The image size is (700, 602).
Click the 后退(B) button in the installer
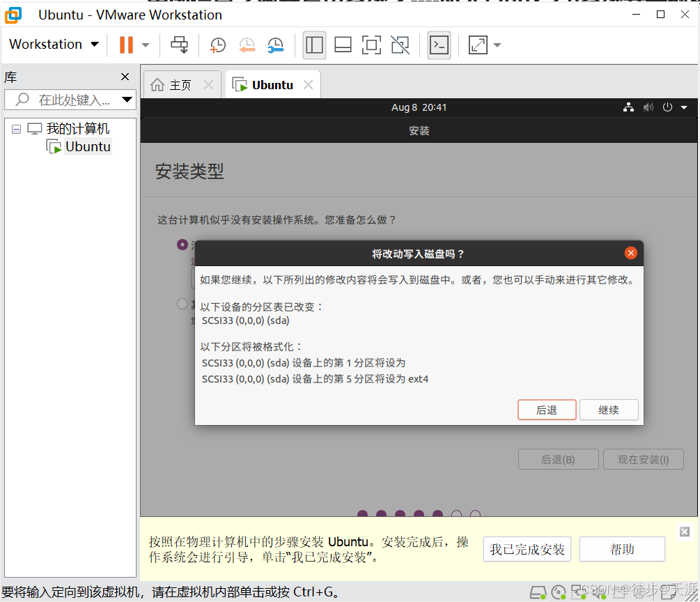pyautogui.click(x=558, y=460)
